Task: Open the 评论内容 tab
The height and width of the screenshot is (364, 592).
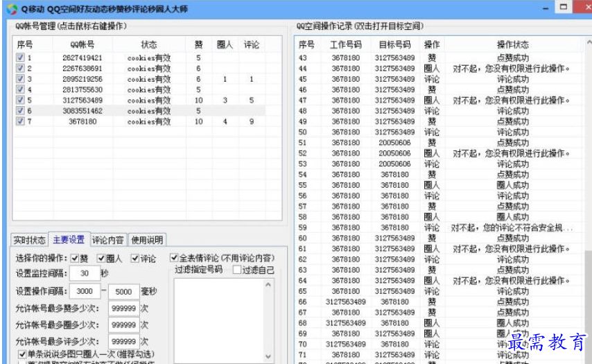Action: (108, 240)
